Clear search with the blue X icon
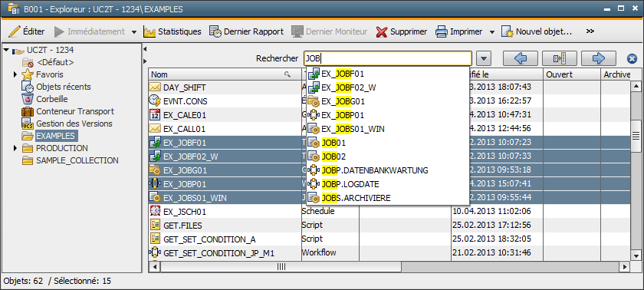This screenshot has height=290, width=644. [632, 59]
